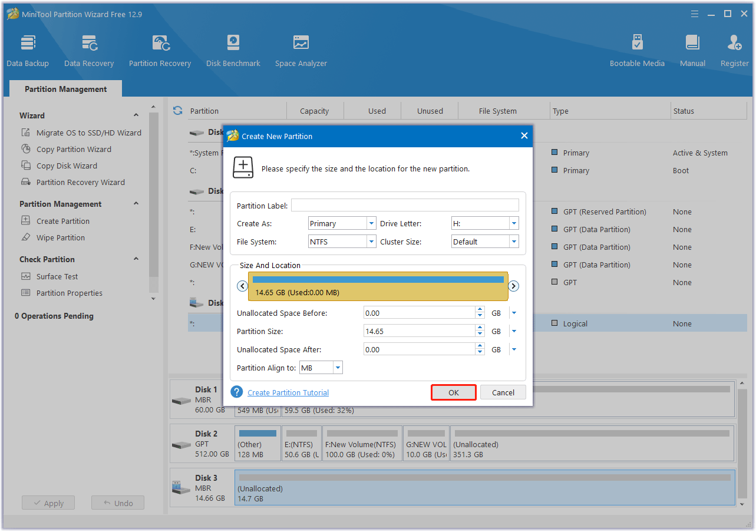Open the Partition Align to dropdown

click(338, 368)
